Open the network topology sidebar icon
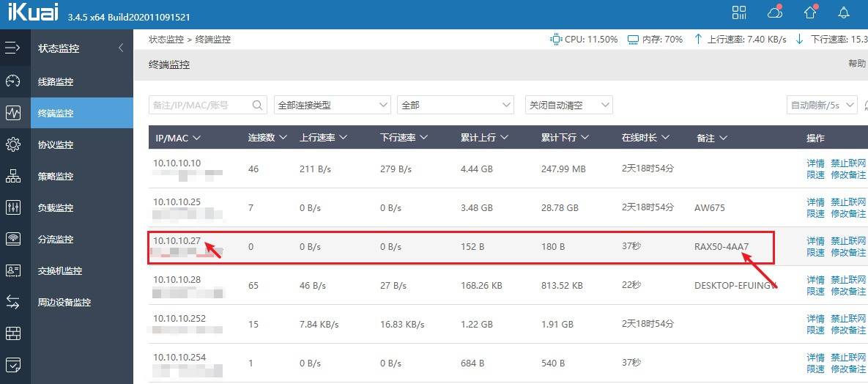This screenshot has width=868, height=384. [x=12, y=176]
